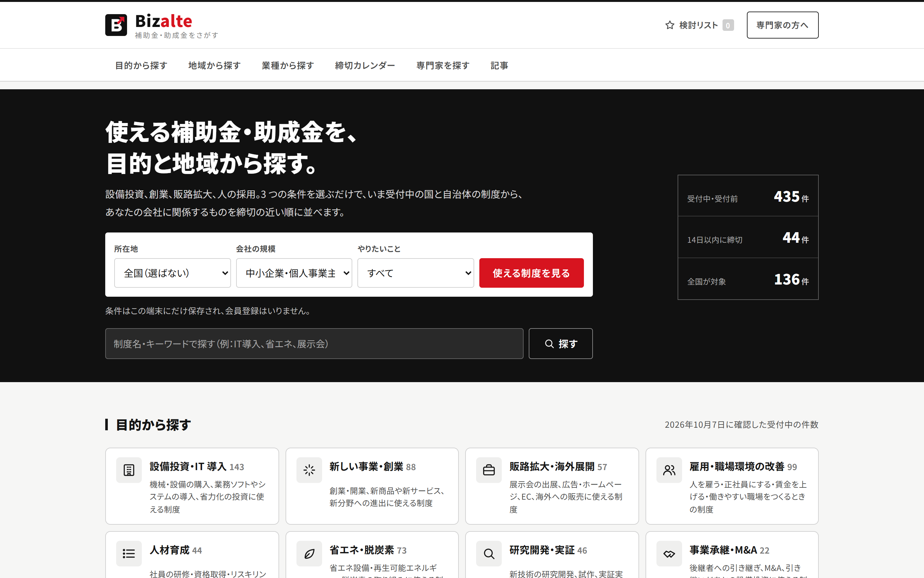Click the list icon for 人材育成
Image resolution: width=924 pixels, height=578 pixels.
coord(129,553)
